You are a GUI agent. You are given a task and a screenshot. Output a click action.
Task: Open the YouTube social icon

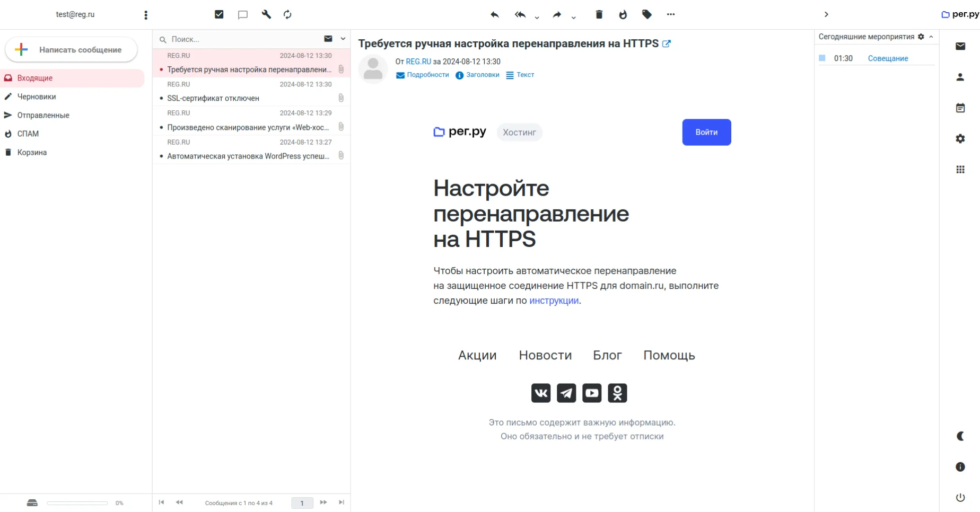click(592, 393)
